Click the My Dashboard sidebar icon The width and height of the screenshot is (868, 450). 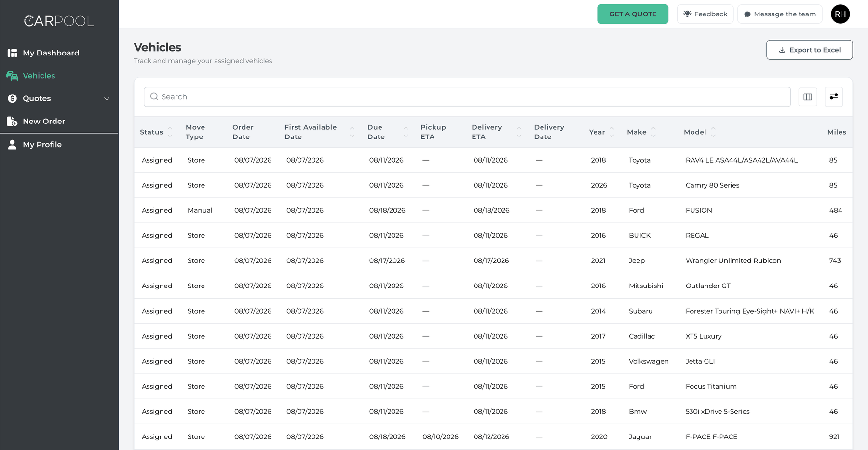tap(13, 53)
